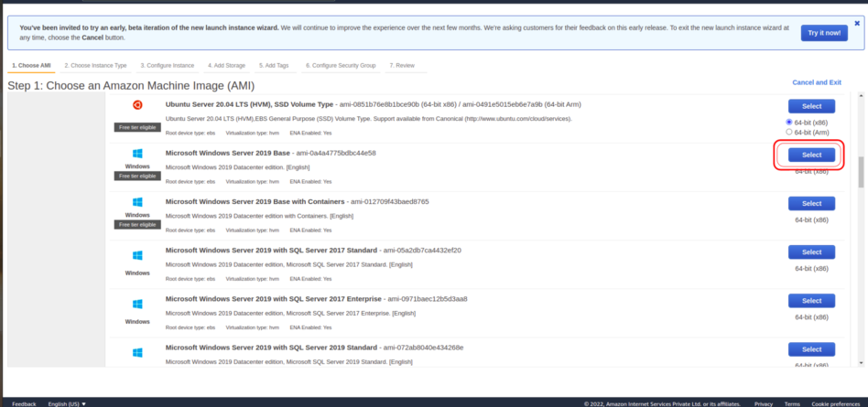Image resolution: width=868 pixels, height=407 pixels.
Task: Select Ubuntu Server 20.04 LTS AMI
Action: click(x=811, y=106)
